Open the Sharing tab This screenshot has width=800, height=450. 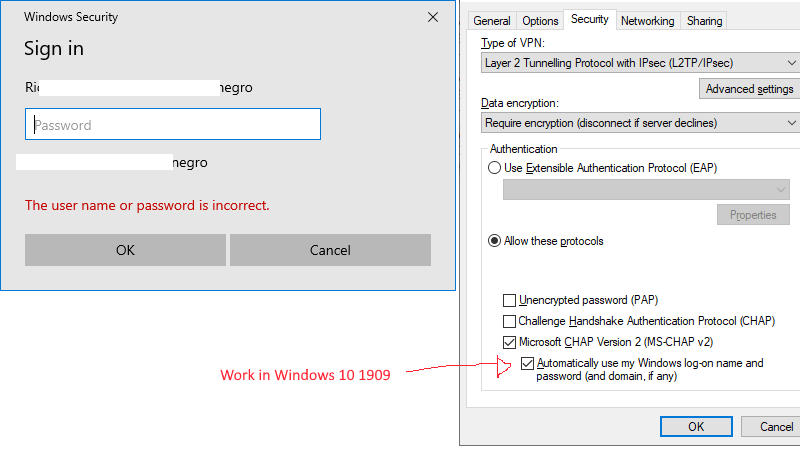coord(704,21)
